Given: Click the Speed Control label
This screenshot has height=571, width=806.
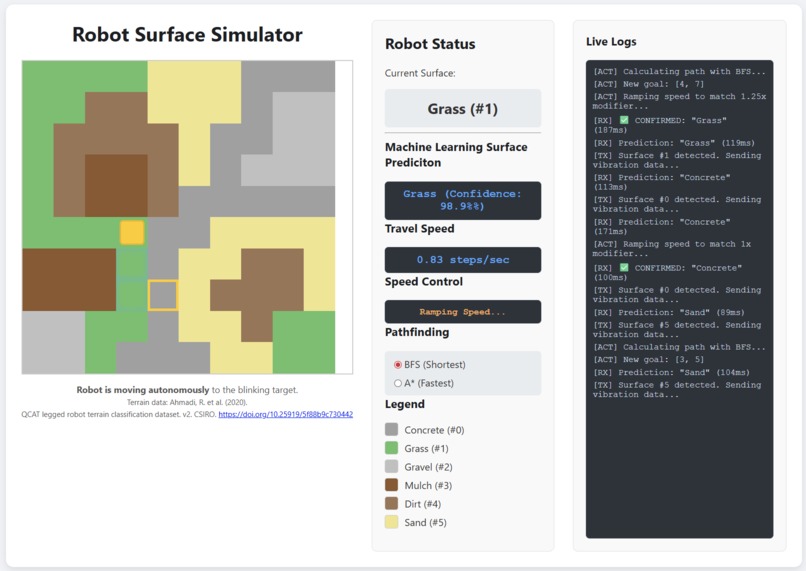Looking at the screenshot, I should pyautogui.click(x=424, y=282).
